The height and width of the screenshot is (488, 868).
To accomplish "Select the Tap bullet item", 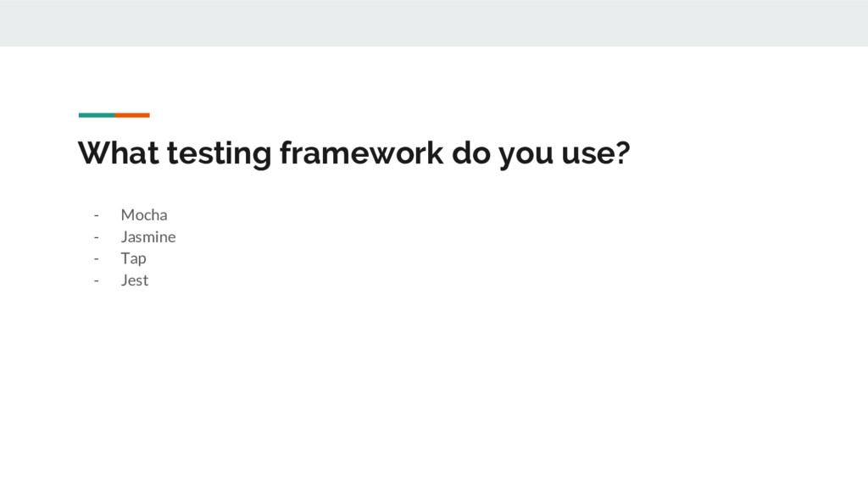I will pos(133,258).
